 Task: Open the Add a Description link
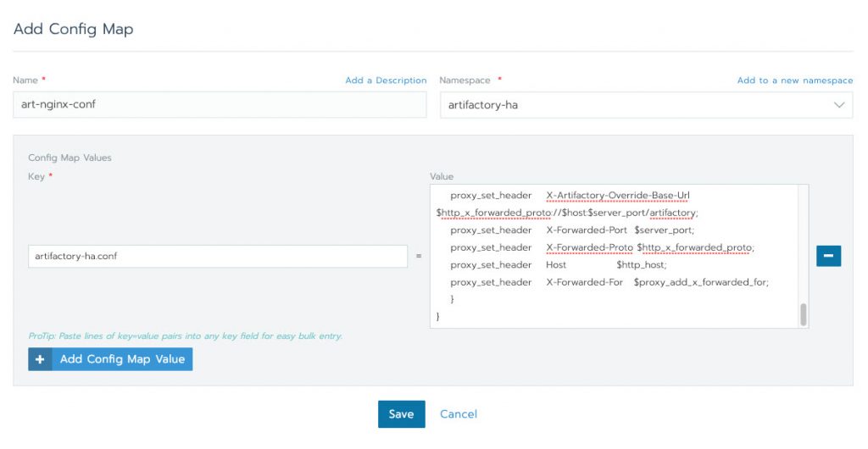pos(386,80)
